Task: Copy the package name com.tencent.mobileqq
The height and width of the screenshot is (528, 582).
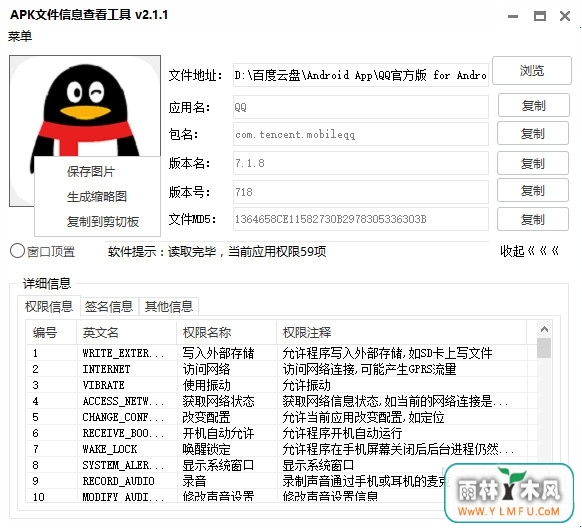Action: click(533, 133)
